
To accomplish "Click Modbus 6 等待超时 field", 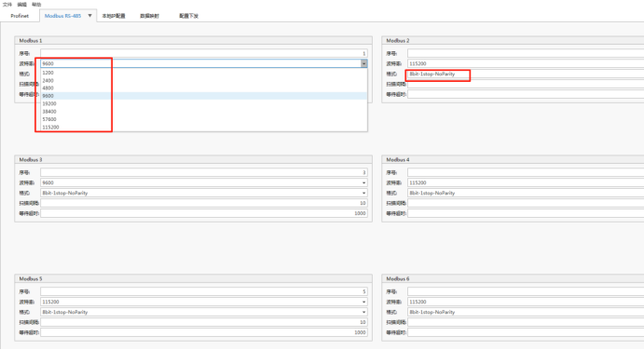I will [526, 332].
